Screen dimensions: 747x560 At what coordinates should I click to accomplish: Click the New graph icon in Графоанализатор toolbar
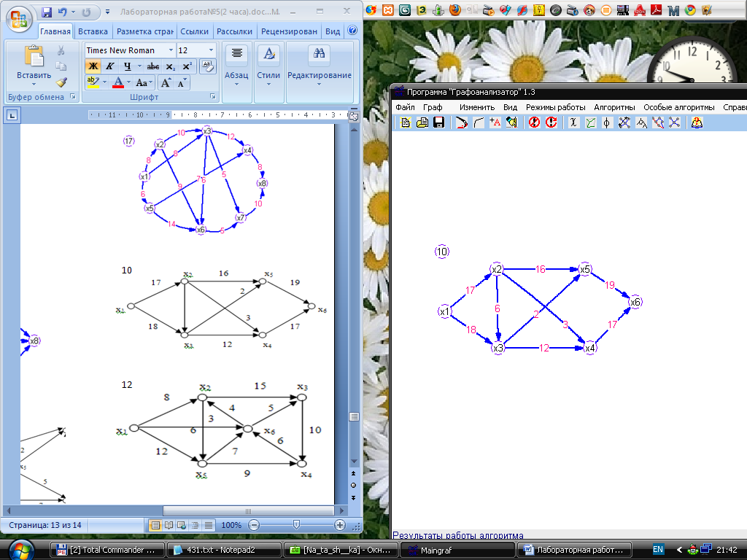pos(406,122)
